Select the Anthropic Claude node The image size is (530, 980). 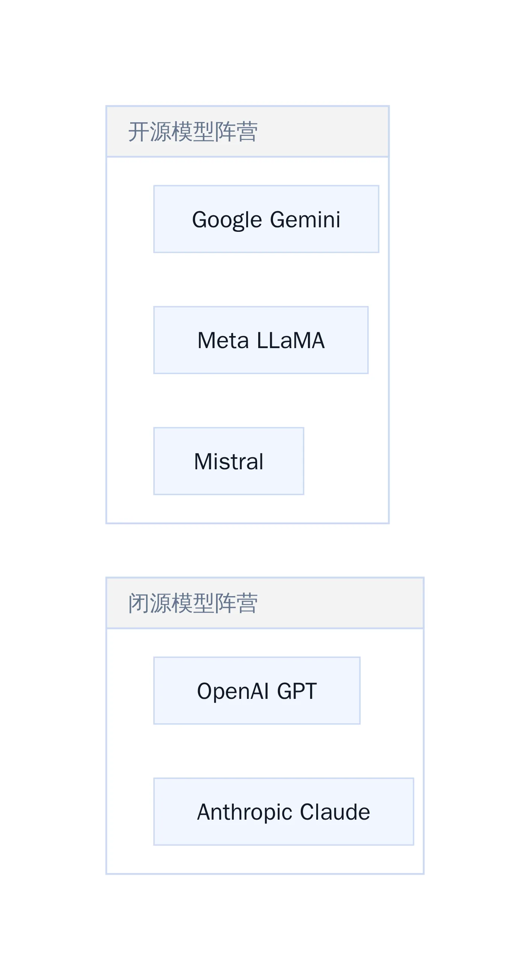[283, 811]
